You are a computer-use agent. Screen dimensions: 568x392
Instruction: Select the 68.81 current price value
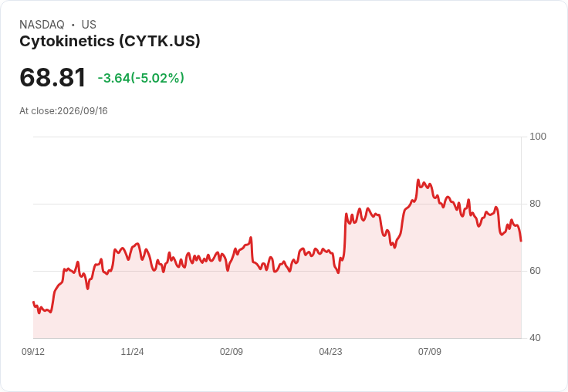[52, 77]
